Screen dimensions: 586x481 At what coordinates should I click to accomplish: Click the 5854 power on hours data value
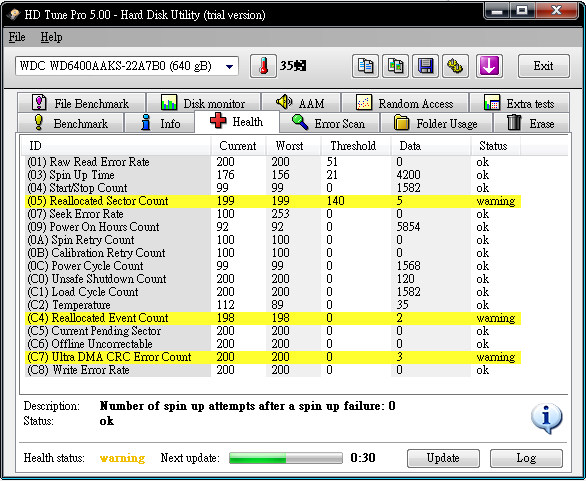click(x=408, y=227)
